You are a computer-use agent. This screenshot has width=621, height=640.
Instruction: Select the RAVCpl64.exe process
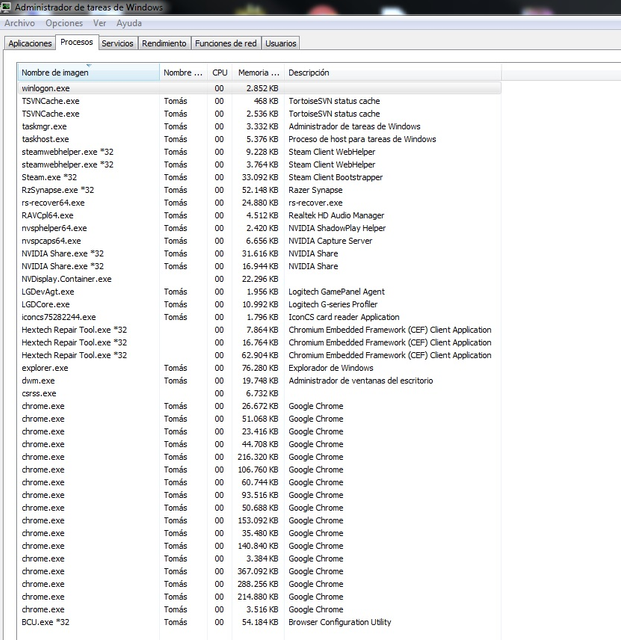pyautogui.click(x=260, y=216)
